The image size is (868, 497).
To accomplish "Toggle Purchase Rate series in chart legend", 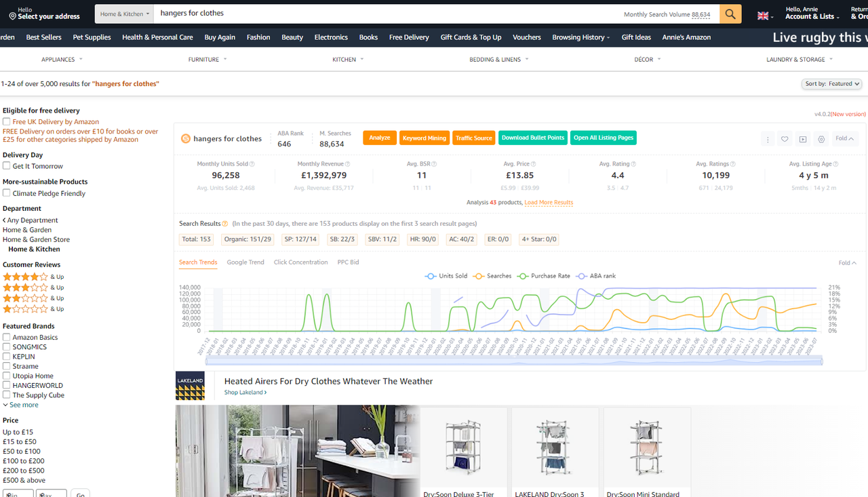I will click(x=543, y=276).
